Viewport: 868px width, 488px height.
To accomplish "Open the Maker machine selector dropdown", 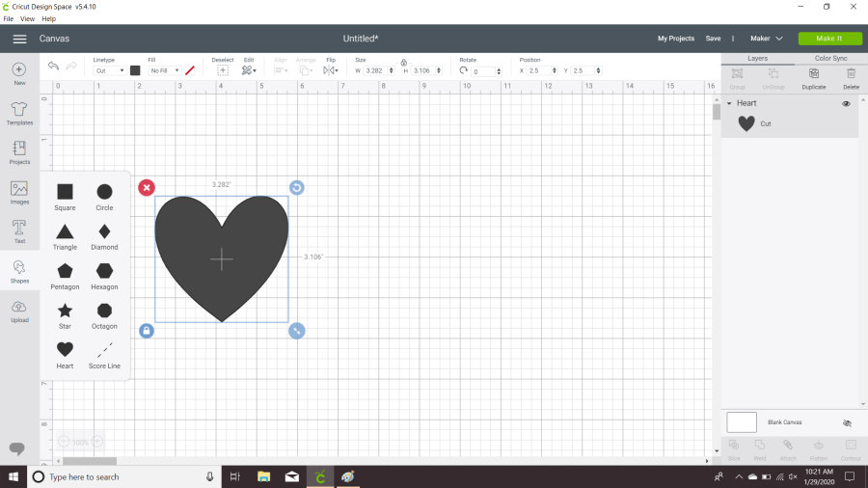I will tap(767, 39).
